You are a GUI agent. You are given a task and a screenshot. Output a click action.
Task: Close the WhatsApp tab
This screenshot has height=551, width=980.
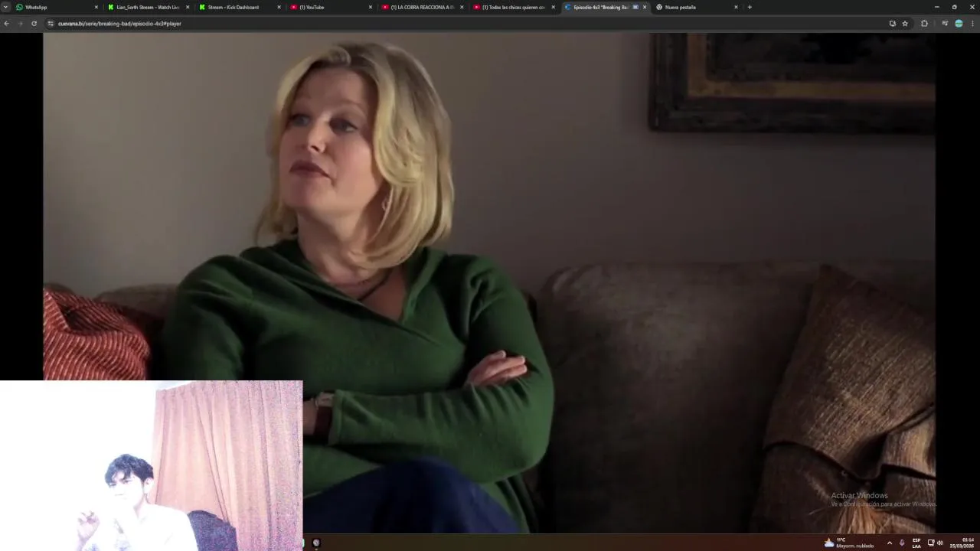(96, 7)
